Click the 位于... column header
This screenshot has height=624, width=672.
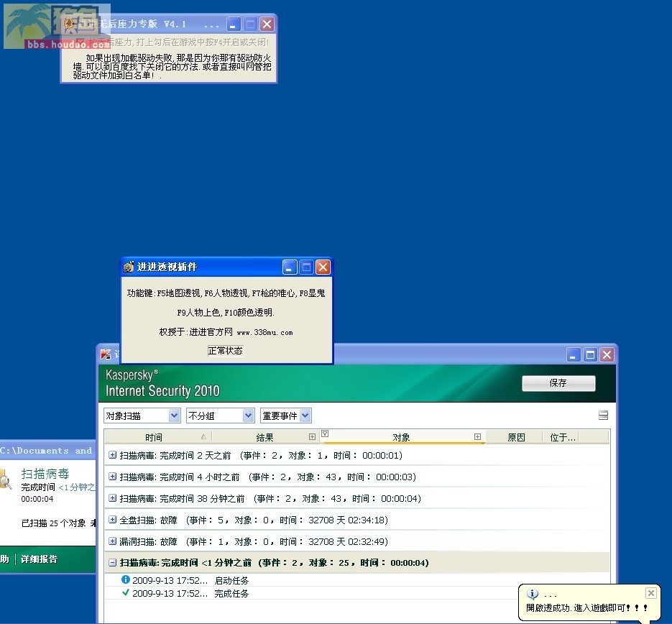pyautogui.click(x=562, y=437)
